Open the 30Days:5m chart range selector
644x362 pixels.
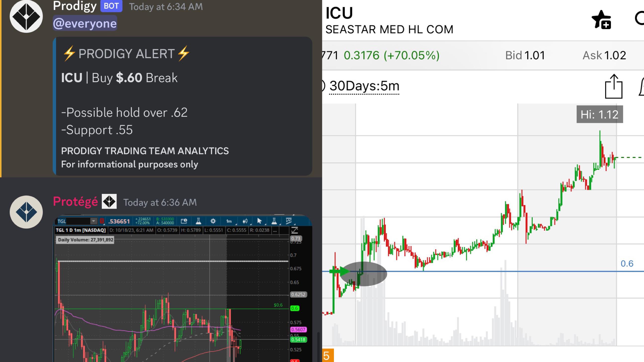tap(364, 86)
